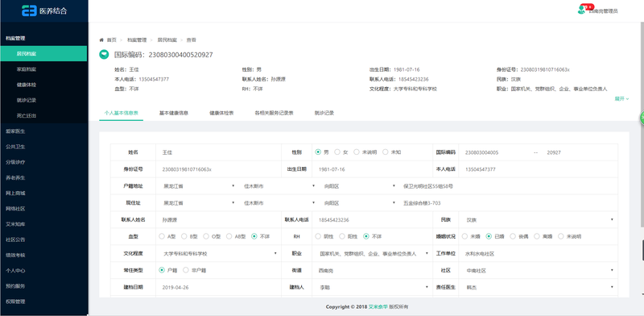Image resolution: width=644 pixels, height=316 pixels.
Task: Open the administrator user avatar icon
Action: coord(581,10)
